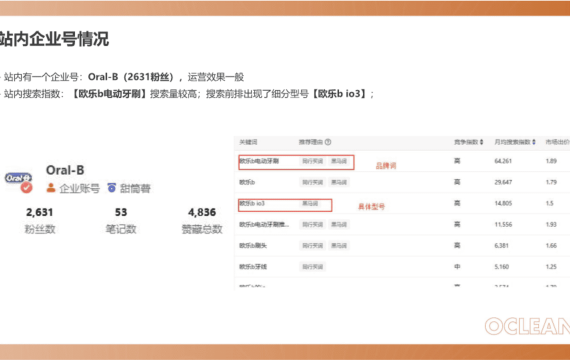Click the 市场出价 column header
570x360 pixels.
(x=557, y=142)
